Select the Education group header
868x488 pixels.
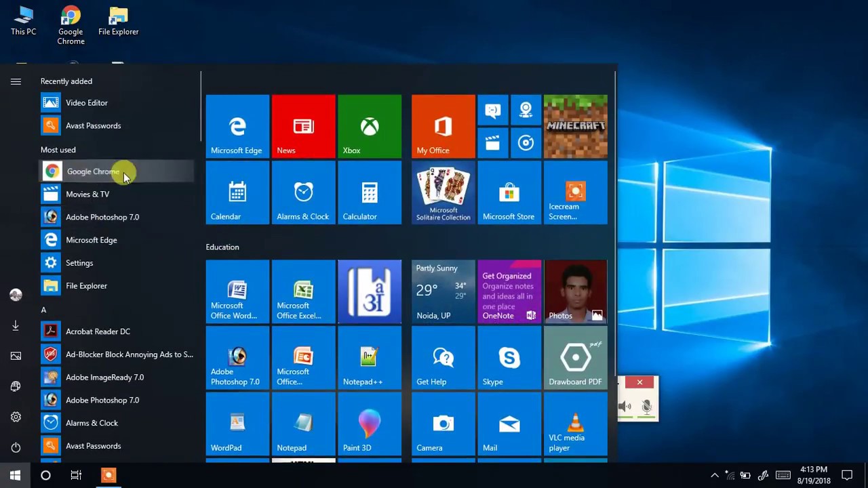coord(222,247)
